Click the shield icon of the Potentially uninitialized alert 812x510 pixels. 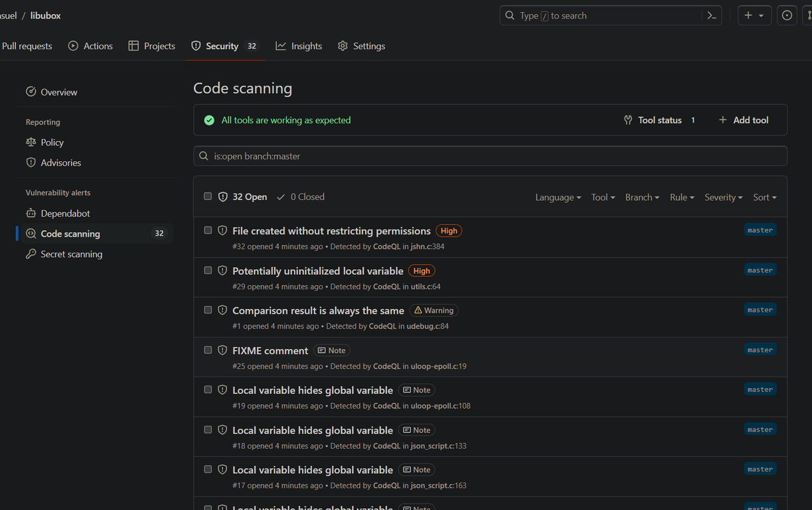pos(223,271)
